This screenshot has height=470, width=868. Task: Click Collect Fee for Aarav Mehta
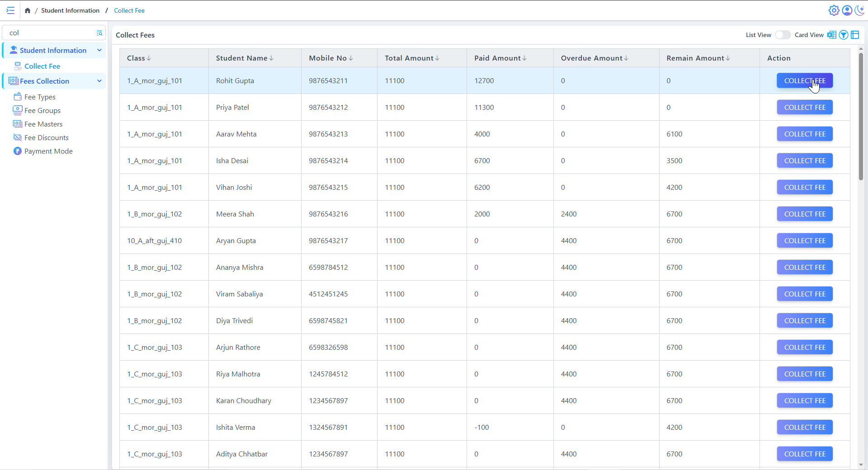click(x=804, y=134)
